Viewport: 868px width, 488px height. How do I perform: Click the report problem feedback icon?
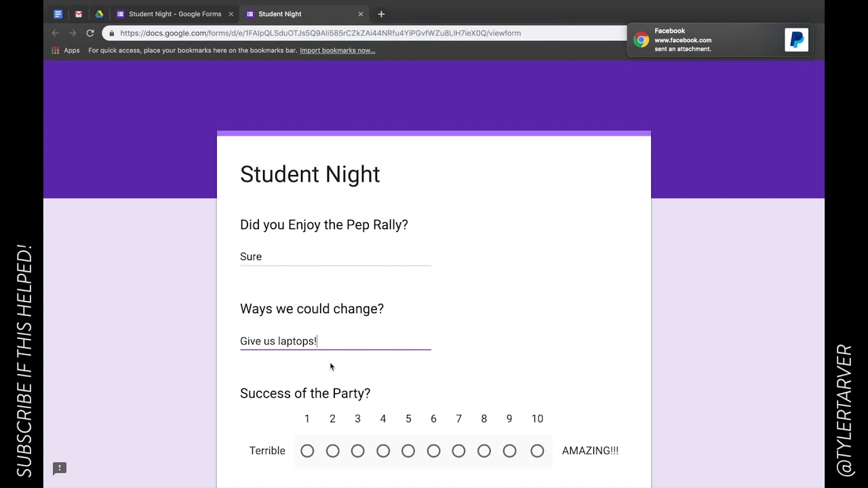coord(60,468)
